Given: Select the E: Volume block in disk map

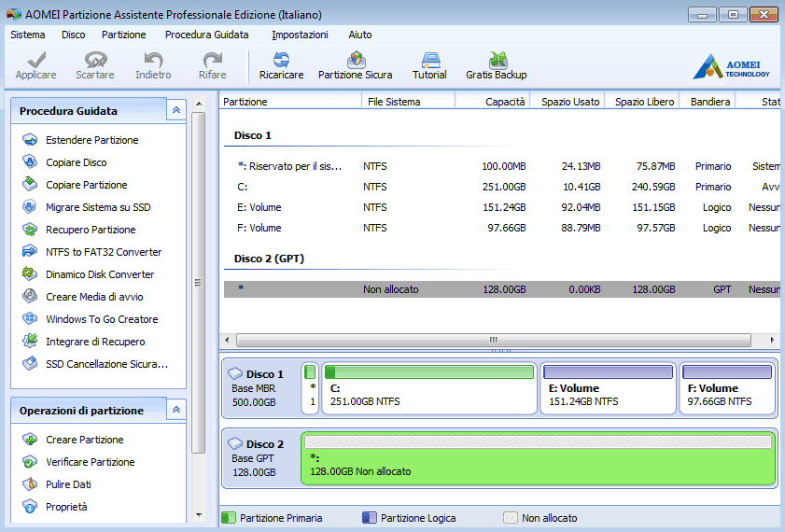Looking at the screenshot, I should click(x=608, y=388).
